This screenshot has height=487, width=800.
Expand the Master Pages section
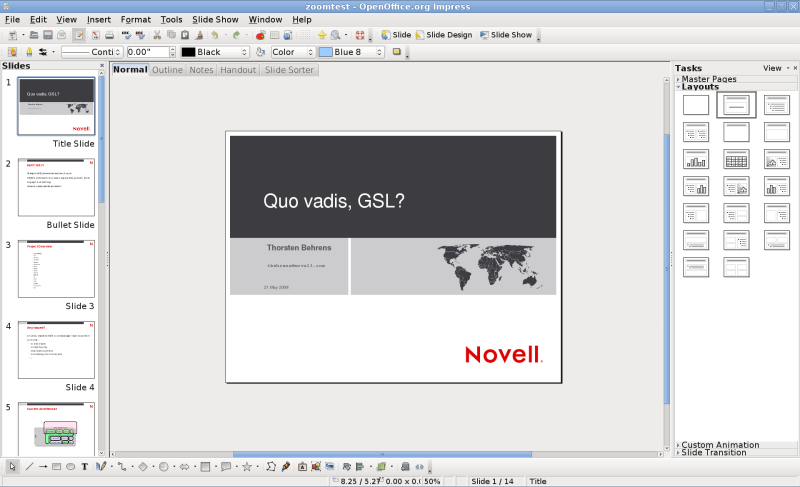707,79
